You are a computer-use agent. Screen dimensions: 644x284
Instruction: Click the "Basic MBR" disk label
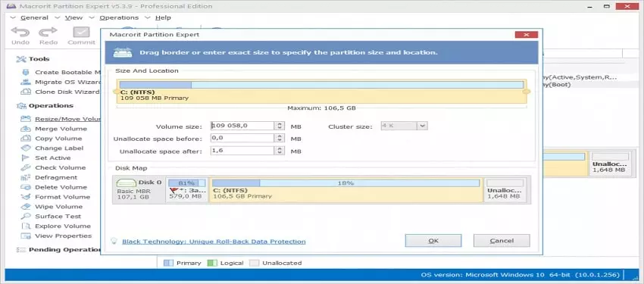133,192
